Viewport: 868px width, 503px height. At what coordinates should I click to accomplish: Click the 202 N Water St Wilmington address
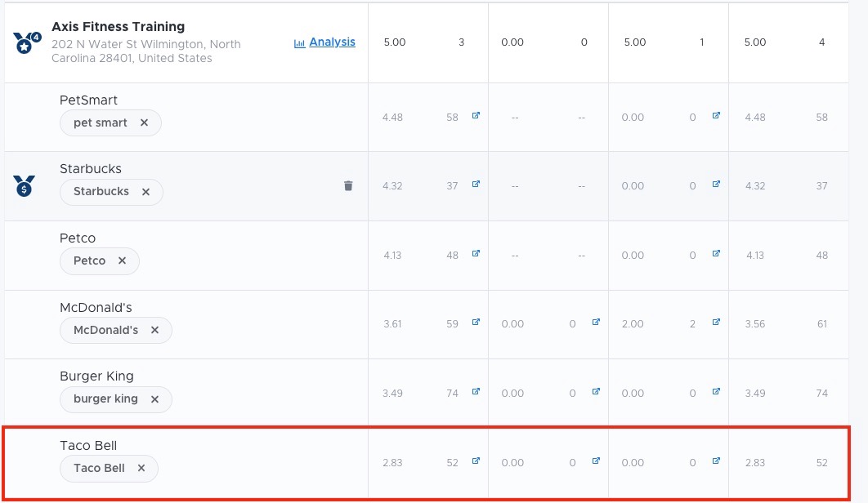tap(146, 51)
